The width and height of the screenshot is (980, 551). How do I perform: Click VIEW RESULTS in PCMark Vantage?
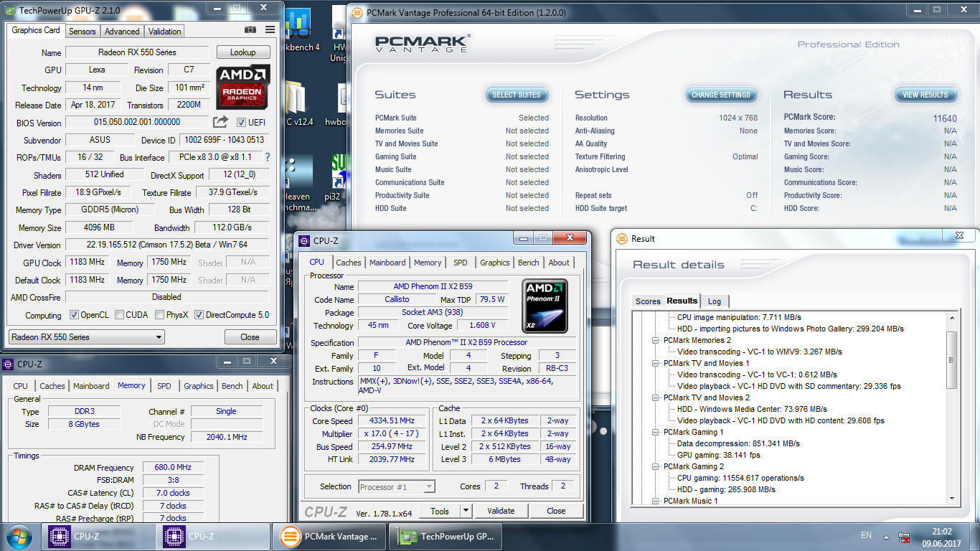(925, 95)
